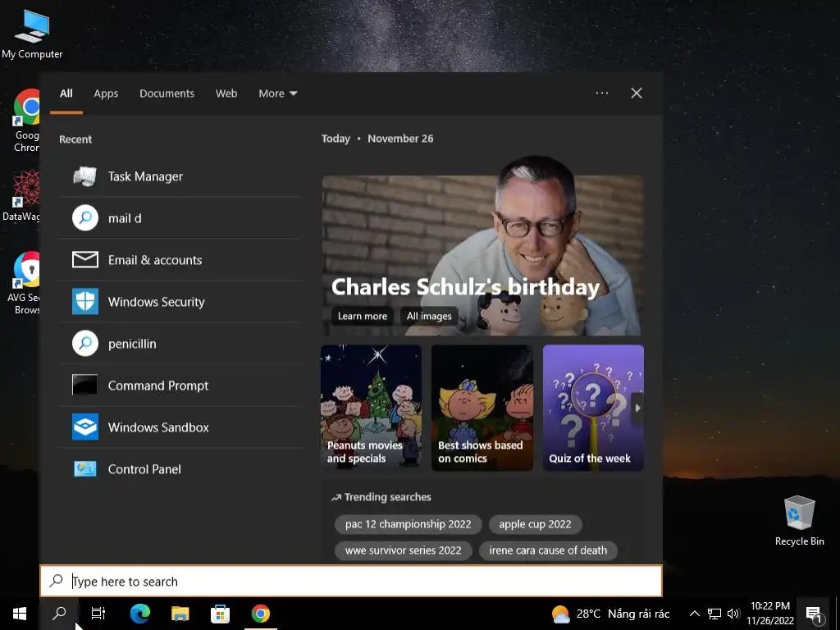Open Email & accounts settings
The image size is (840, 630).
coord(180,260)
